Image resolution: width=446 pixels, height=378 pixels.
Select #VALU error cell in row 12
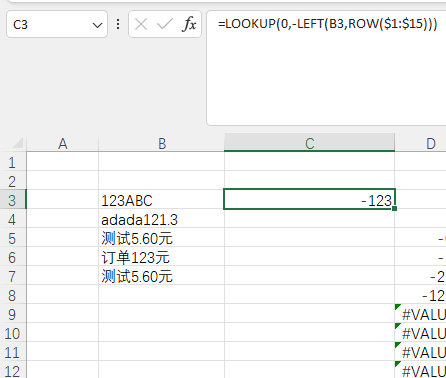click(421, 370)
